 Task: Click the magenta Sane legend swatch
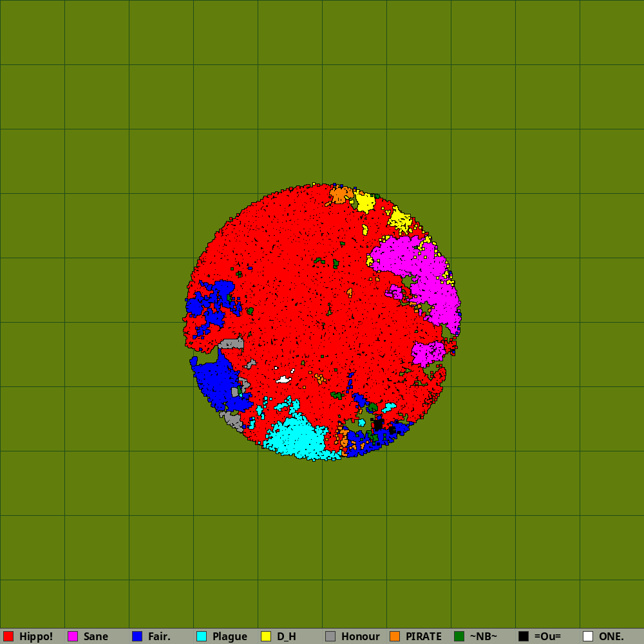[73, 636]
